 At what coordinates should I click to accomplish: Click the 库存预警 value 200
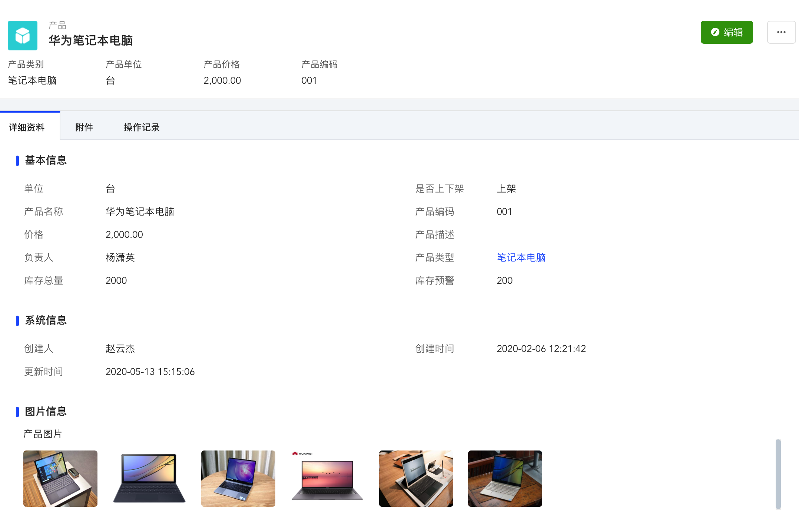coord(505,280)
